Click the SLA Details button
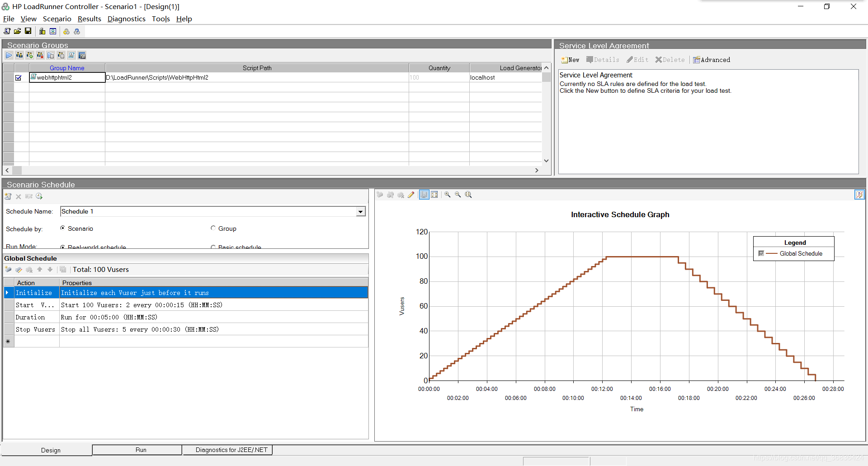Viewport: 868px width, 466px height. tap(603, 60)
